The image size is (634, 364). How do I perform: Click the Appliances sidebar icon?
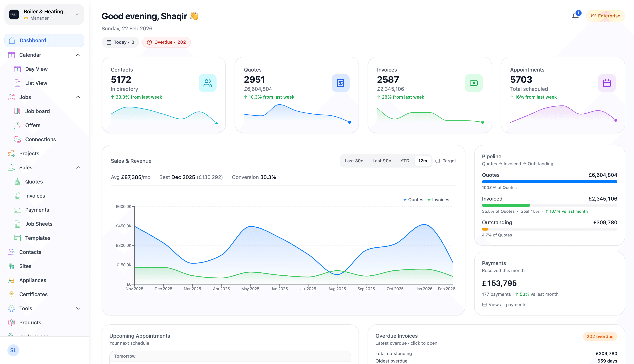coord(11,280)
